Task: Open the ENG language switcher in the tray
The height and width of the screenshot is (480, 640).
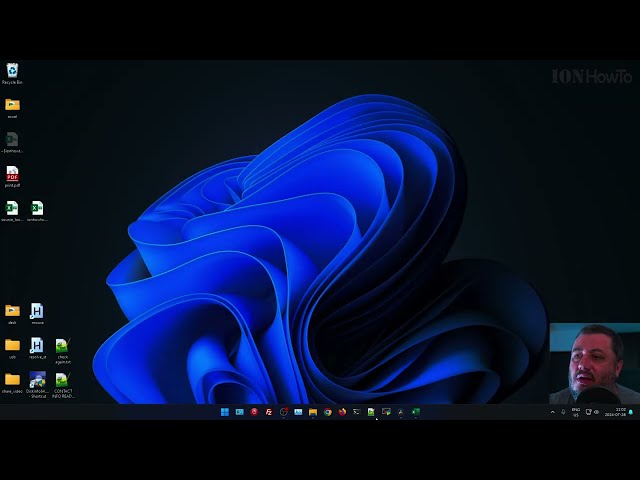Action: pos(576,412)
